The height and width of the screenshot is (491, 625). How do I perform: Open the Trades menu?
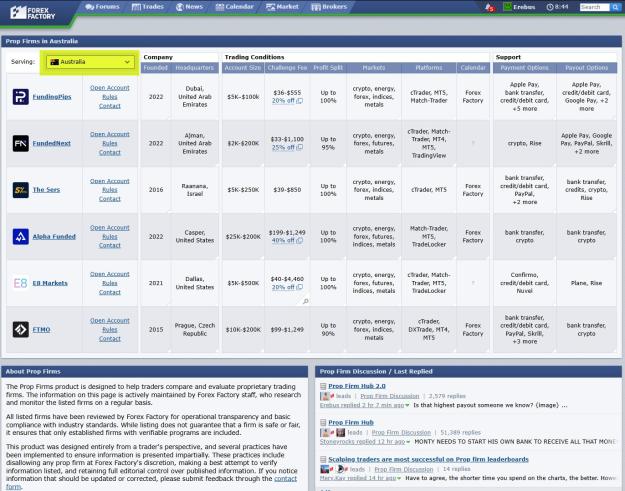click(147, 7)
